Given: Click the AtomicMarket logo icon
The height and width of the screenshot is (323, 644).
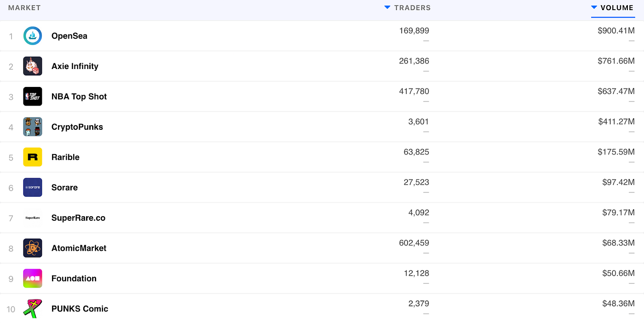Looking at the screenshot, I should [33, 248].
